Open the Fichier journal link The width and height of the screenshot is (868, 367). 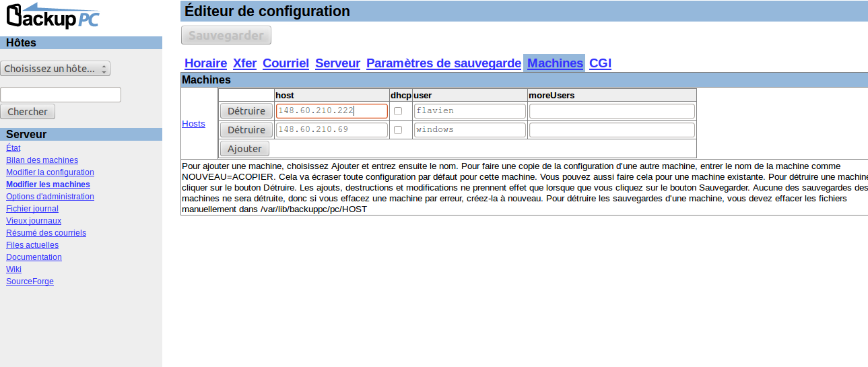click(x=32, y=209)
